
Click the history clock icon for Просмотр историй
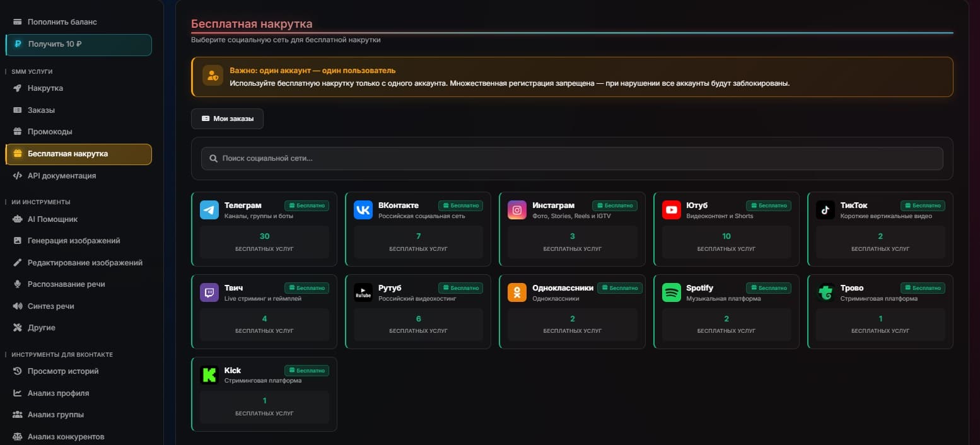(18, 371)
